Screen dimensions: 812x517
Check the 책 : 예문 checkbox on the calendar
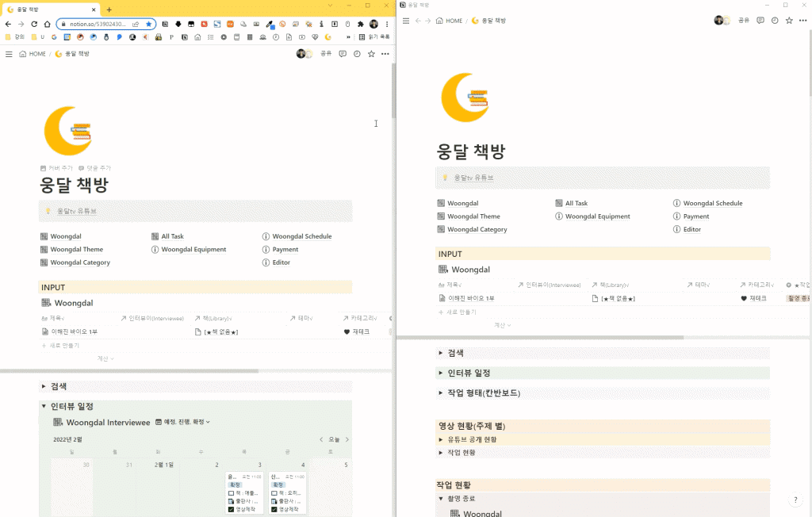230,493
